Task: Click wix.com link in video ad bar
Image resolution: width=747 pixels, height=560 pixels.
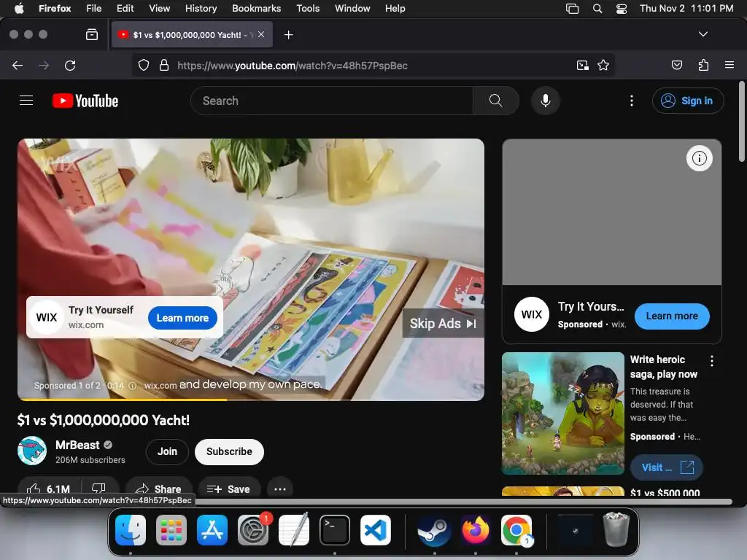Action: [160, 385]
